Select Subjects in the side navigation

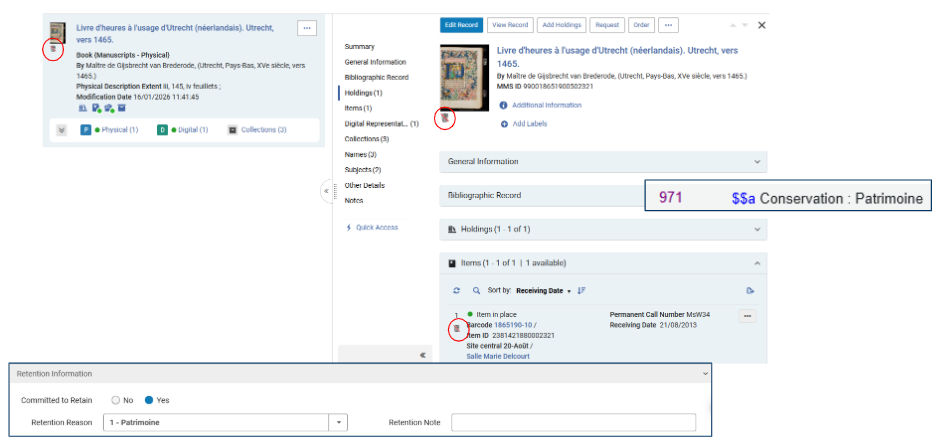(362, 170)
